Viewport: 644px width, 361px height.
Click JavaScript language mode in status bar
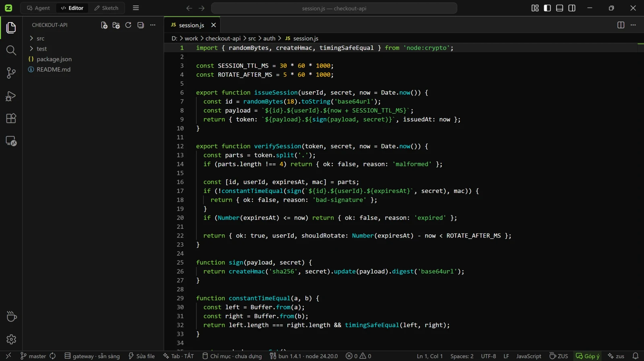point(528,356)
